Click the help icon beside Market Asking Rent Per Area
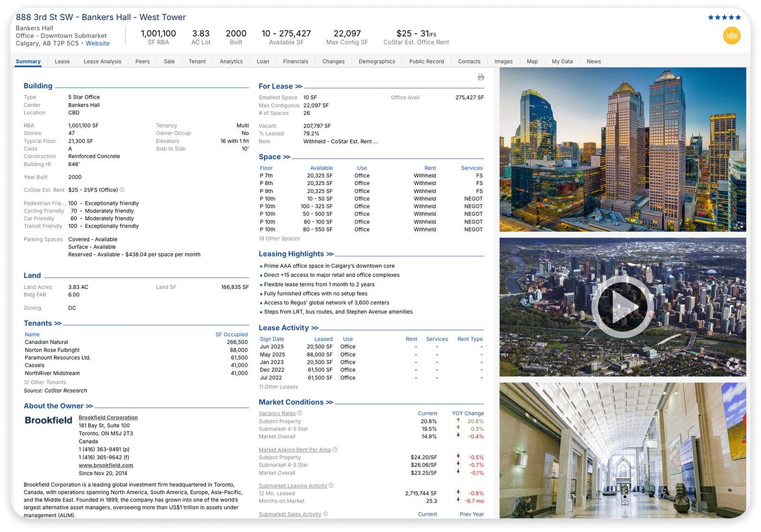The width and height of the screenshot is (761, 532). click(x=335, y=450)
